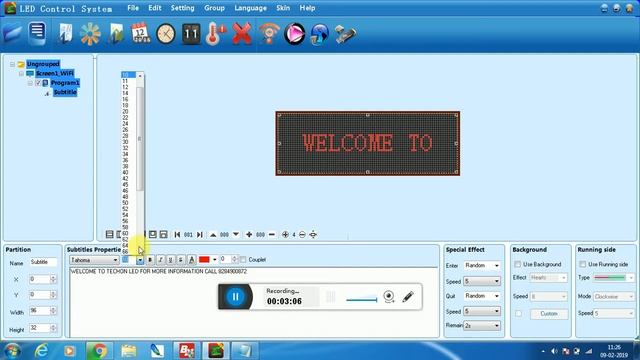
Task: Click the blue globe send icon
Action: coord(320,34)
